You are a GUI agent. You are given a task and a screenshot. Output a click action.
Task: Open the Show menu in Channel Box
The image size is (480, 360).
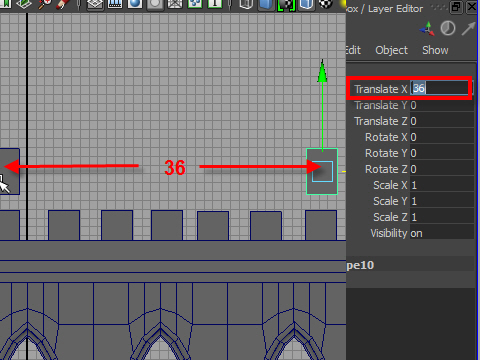(435, 50)
